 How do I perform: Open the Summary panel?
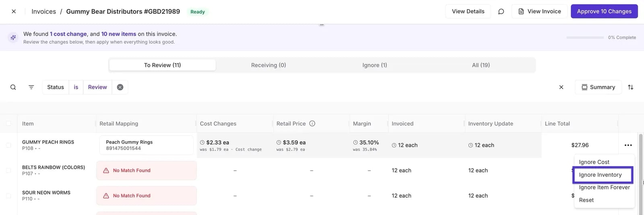point(598,87)
